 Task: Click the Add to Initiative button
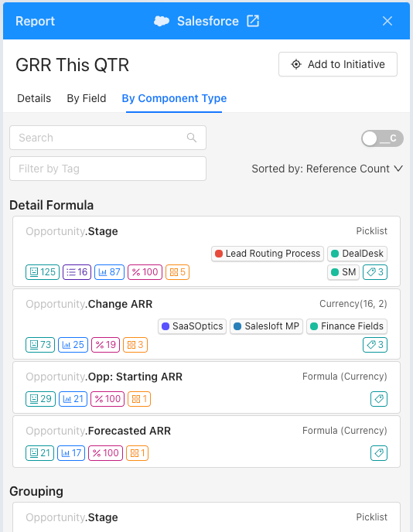338,64
